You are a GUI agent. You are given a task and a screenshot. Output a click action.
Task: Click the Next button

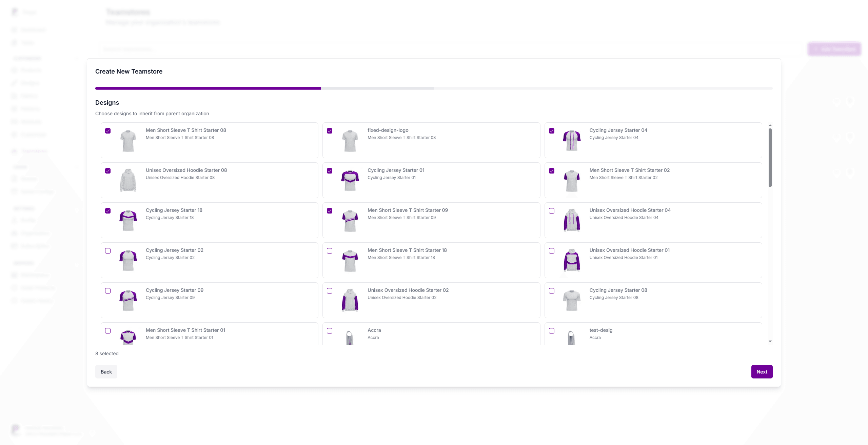[762, 371]
